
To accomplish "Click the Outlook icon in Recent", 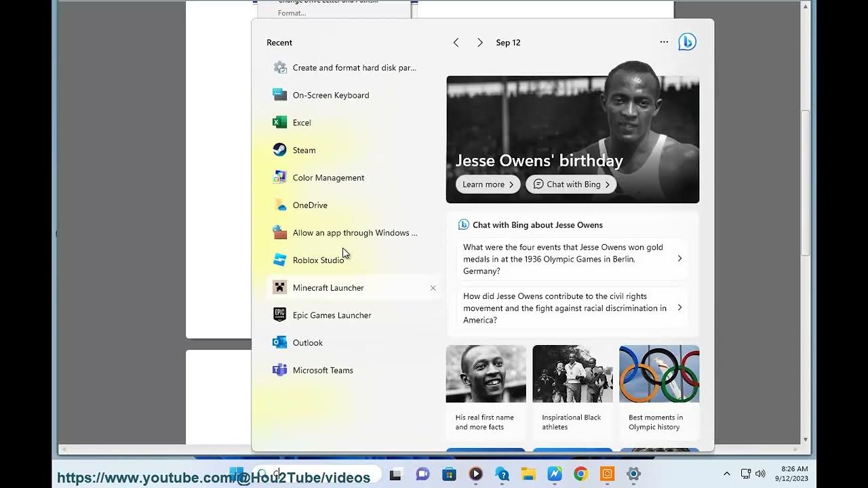I will [279, 342].
